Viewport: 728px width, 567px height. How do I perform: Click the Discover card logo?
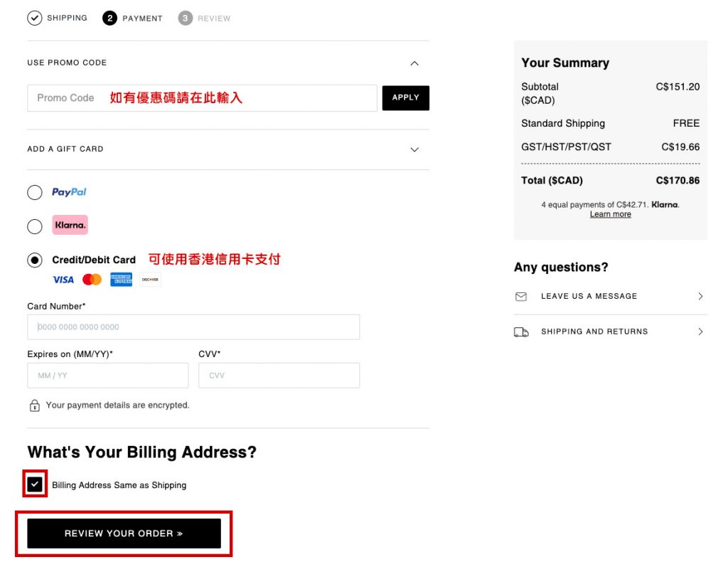150,280
